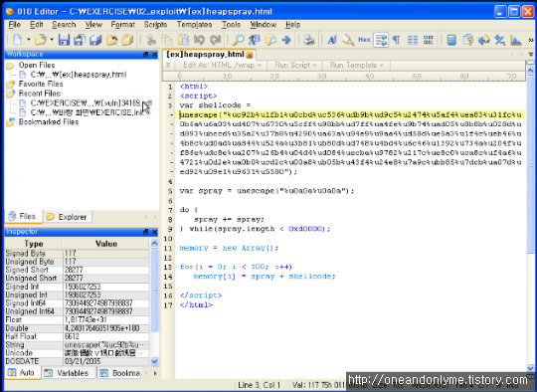This screenshot has height=392, width=537.
Task: Click the Undo arrow icon
Action: click(199, 40)
